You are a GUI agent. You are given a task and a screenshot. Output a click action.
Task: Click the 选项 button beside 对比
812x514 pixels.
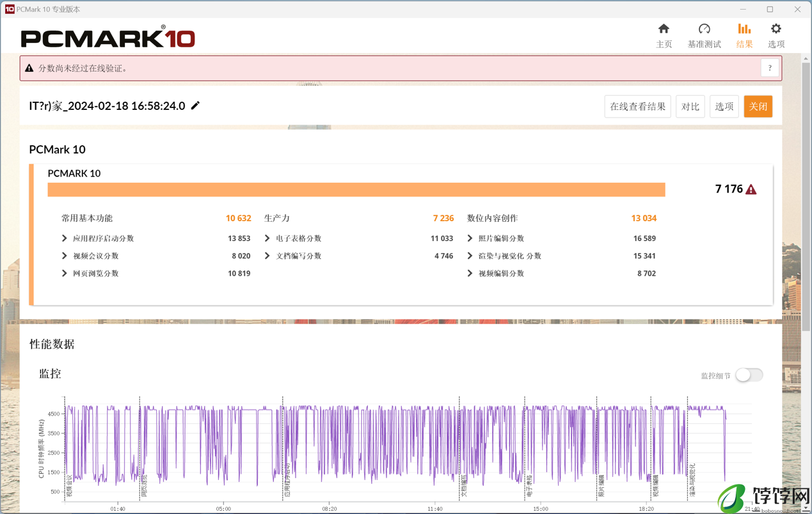point(724,107)
